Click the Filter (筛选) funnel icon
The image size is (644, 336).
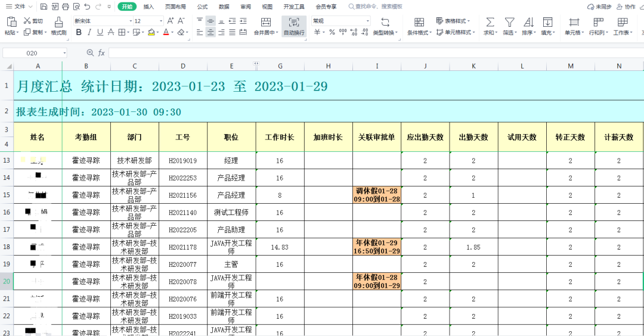click(x=509, y=23)
